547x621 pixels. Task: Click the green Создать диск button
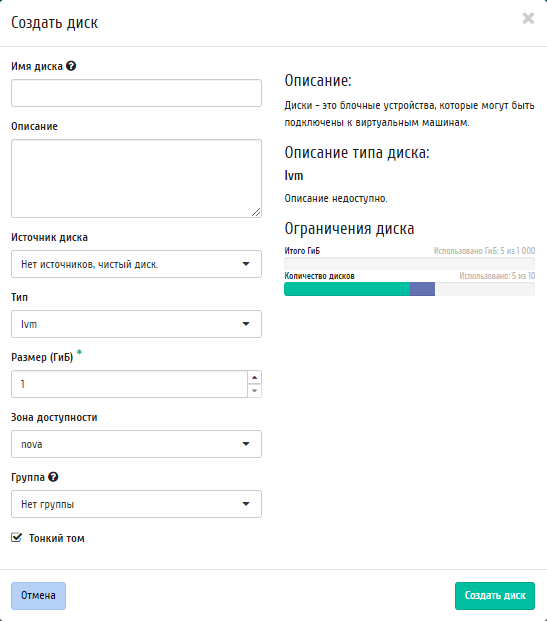tap(495, 596)
